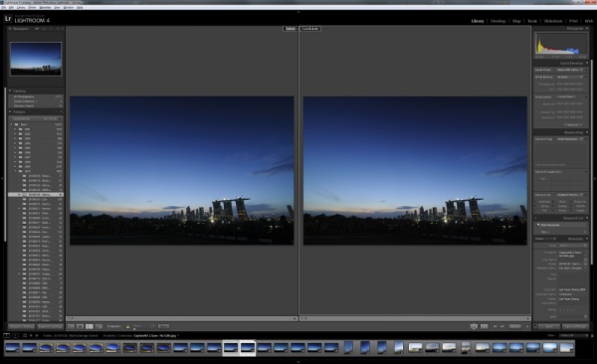Open the Saved Preset dropdown
597x364 pixels.
(570, 70)
